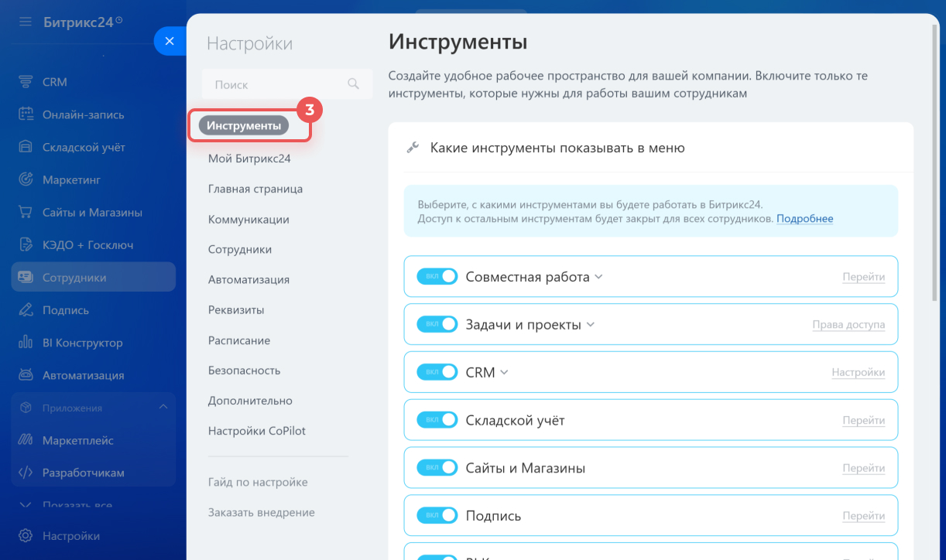Click the Приложения cube icon
Screen dimensions: 946x560
tap(26, 408)
